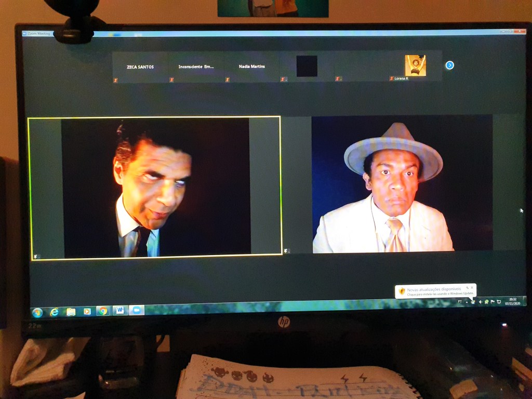Viewport: 532px width, 399px height.
Task: Switch to Microsoft Word in the taskbar
Action: point(119,310)
